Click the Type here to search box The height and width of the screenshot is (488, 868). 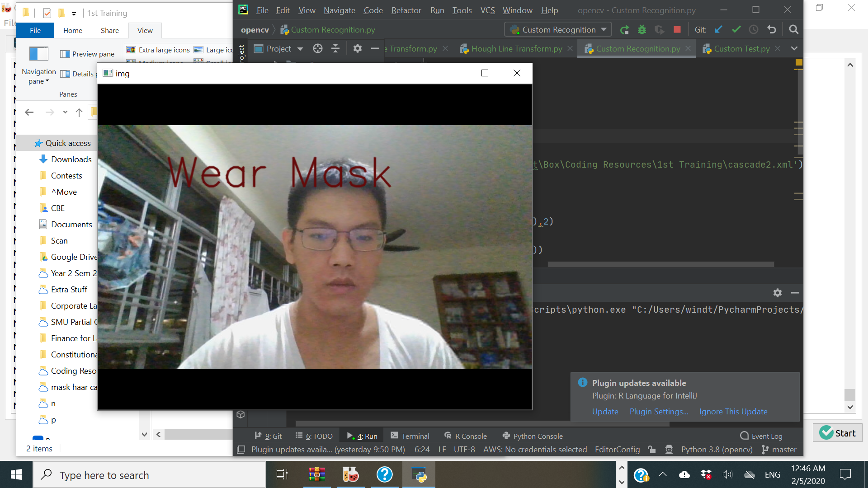[149, 475]
